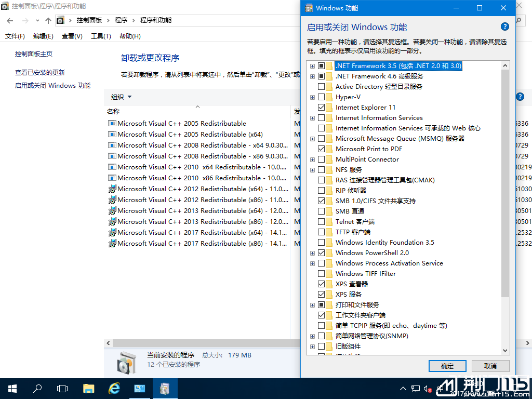Click 程序 breadcrumb in address bar

coord(121,20)
